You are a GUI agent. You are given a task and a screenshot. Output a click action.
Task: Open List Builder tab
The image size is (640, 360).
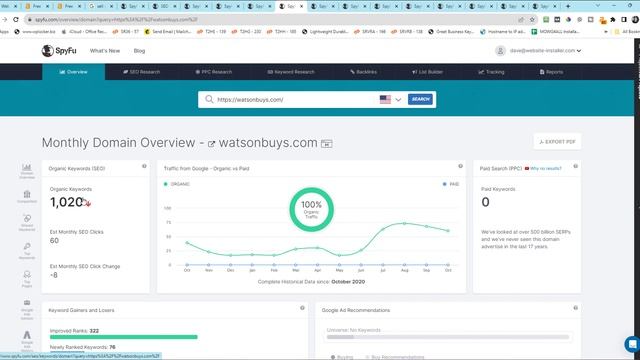pyautogui.click(x=427, y=72)
